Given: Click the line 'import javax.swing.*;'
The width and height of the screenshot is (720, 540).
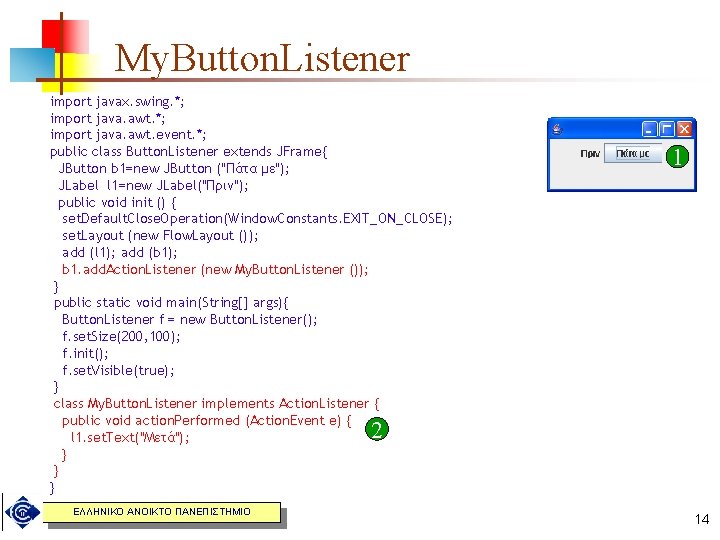Looking at the screenshot, I should coord(117,101).
